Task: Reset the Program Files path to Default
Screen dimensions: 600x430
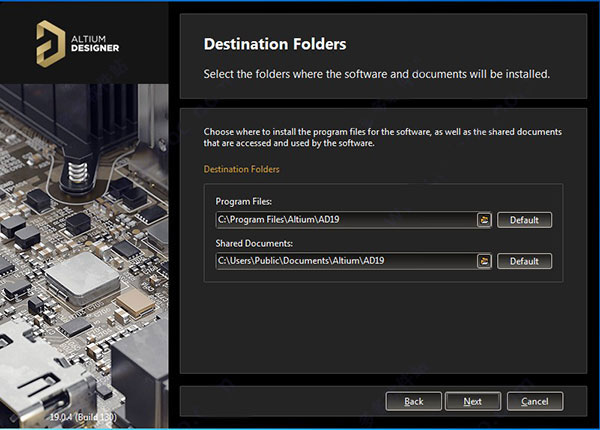Action: 524,220
